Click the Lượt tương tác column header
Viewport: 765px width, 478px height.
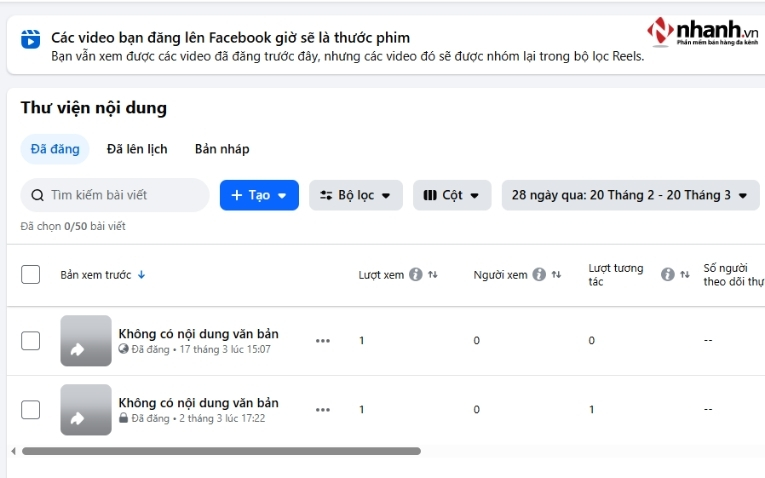coord(616,275)
